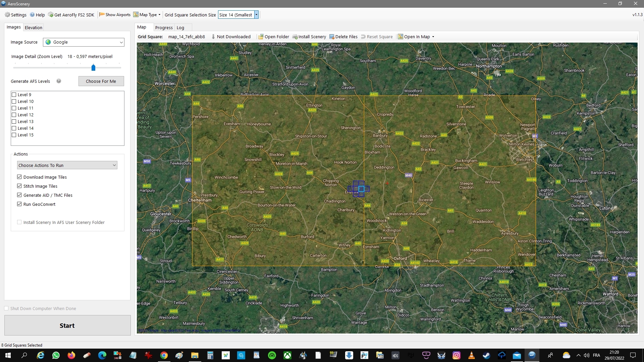Click the Install Scenery icon
The height and width of the screenshot is (362, 644).
(x=295, y=37)
